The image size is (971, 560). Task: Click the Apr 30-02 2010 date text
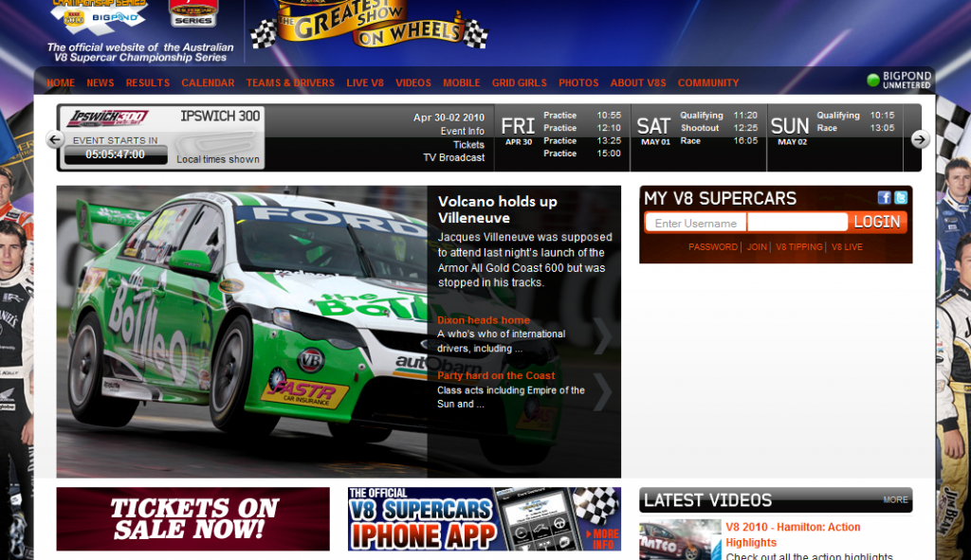[x=449, y=117]
